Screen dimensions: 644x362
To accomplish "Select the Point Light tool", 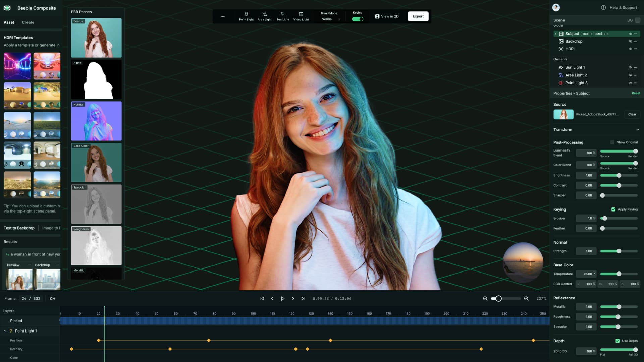I will point(246,16).
